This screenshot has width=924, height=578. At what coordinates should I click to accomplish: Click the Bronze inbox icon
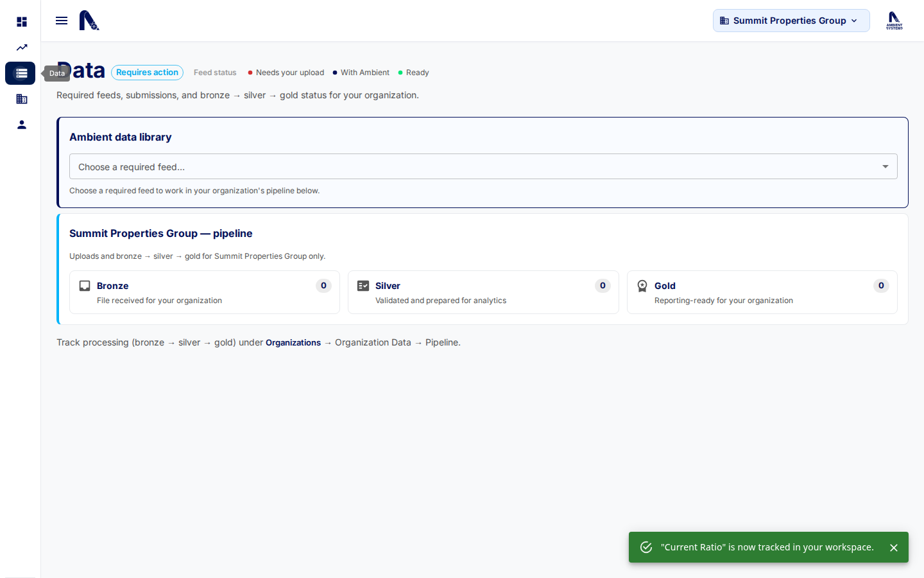pos(85,286)
